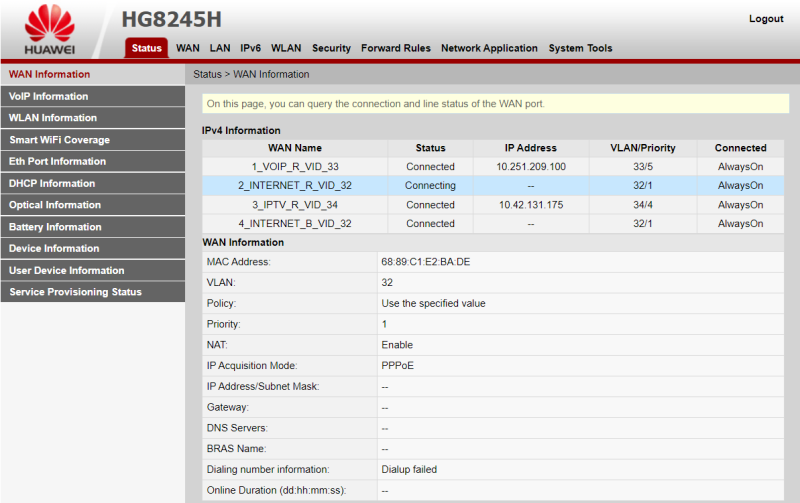
Task: Click the IP Address column header
Action: [x=531, y=148]
